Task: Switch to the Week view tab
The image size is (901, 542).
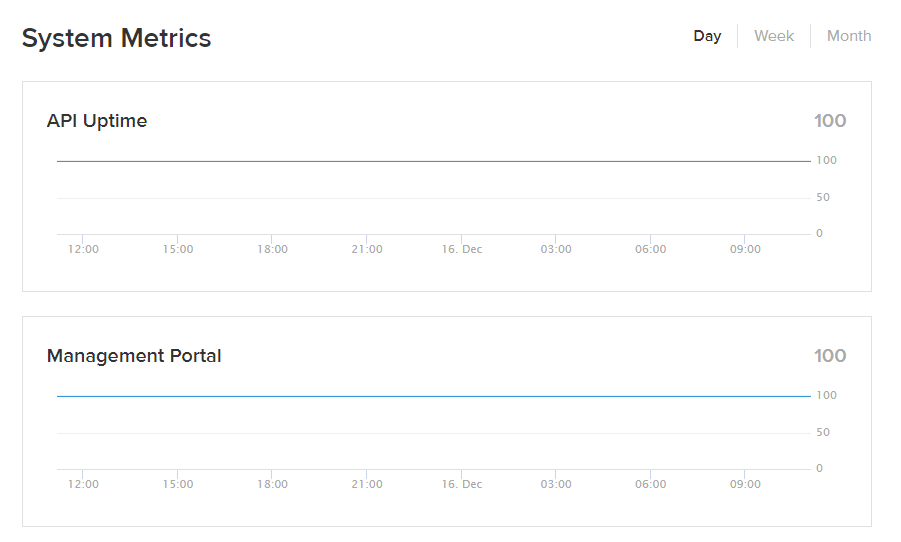Action: coord(774,36)
